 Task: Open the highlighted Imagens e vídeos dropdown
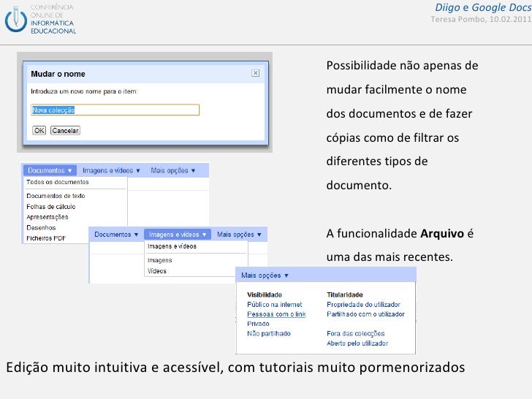[x=178, y=235]
